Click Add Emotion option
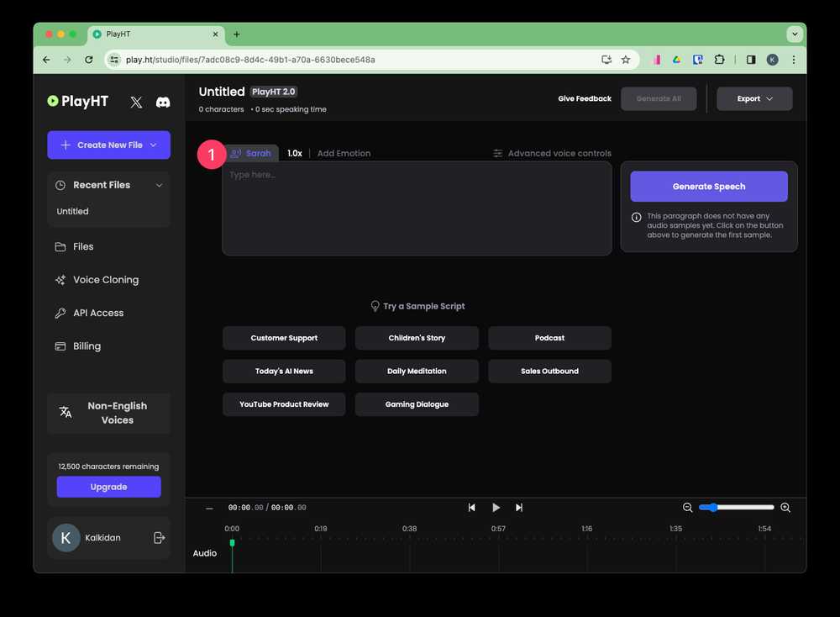 (x=344, y=153)
